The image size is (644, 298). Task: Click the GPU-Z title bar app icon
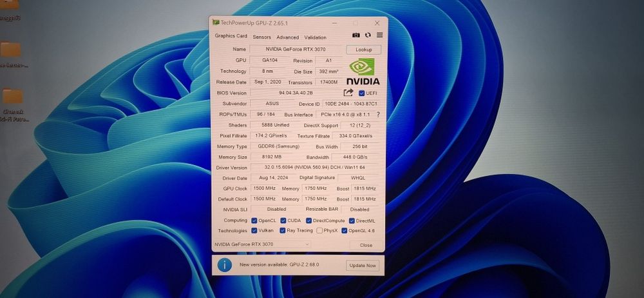coord(216,22)
